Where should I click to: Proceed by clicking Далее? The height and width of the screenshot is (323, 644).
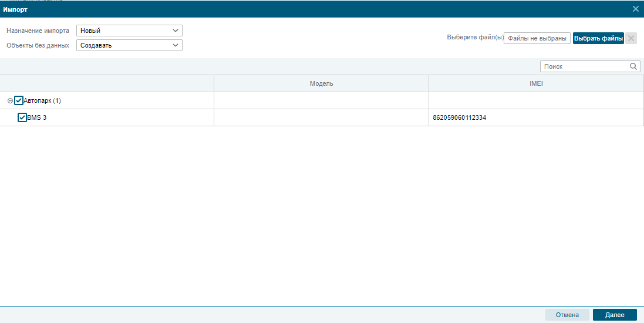[x=614, y=315]
